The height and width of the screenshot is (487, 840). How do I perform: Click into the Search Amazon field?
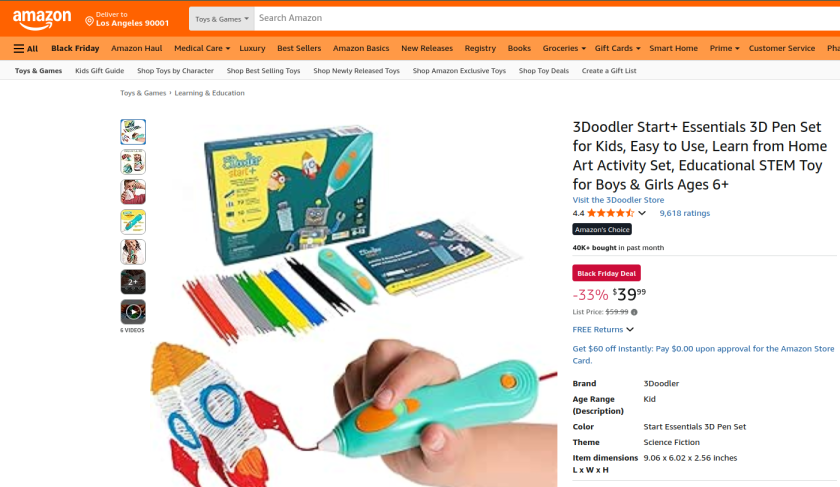tap(546, 18)
